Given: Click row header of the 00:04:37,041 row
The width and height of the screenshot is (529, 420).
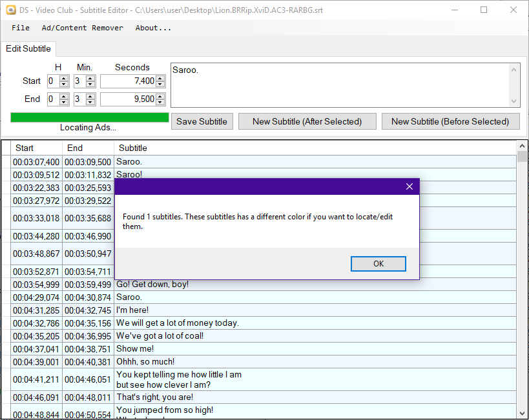Looking at the screenshot, I should (6, 348).
